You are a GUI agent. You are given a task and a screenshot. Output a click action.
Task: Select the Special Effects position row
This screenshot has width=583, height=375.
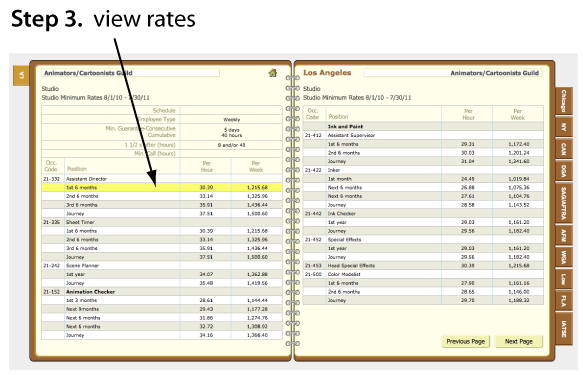click(x=423, y=240)
